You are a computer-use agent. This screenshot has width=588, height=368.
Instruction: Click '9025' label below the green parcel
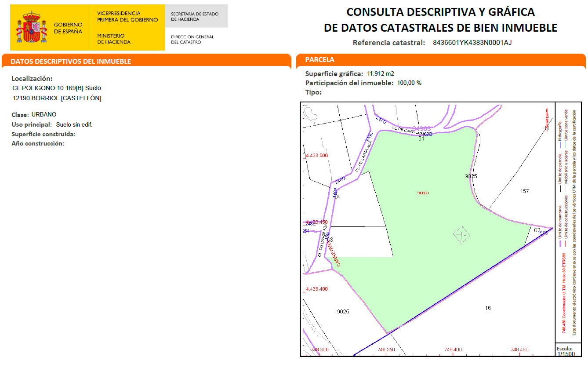343,311
